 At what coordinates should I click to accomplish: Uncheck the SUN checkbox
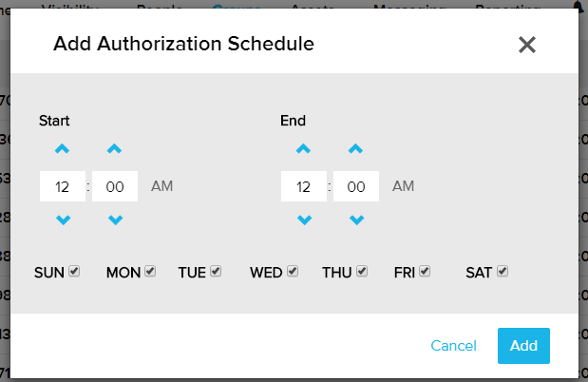(x=74, y=272)
